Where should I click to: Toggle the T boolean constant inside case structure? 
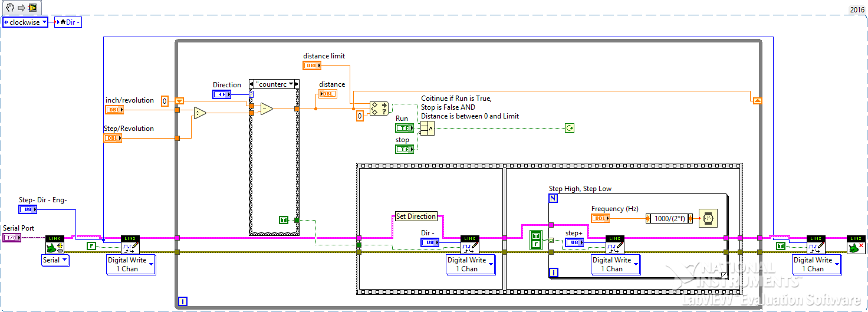click(x=284, y=220)
